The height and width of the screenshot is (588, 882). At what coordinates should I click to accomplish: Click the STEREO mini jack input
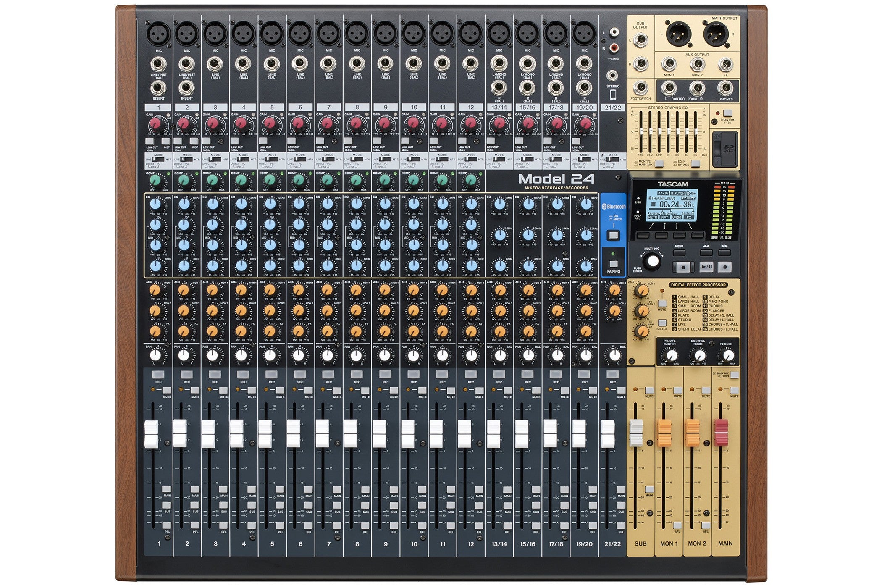point(612,76)
